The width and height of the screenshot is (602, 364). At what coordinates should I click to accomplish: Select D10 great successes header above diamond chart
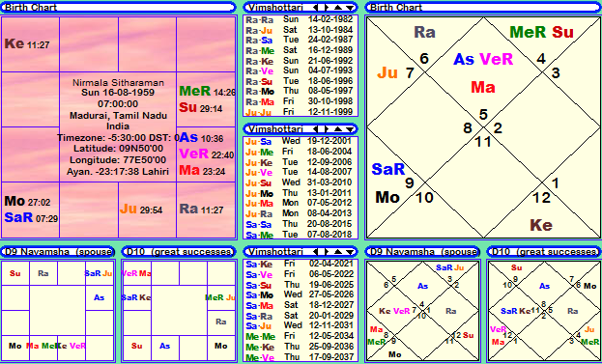(544, 252)
